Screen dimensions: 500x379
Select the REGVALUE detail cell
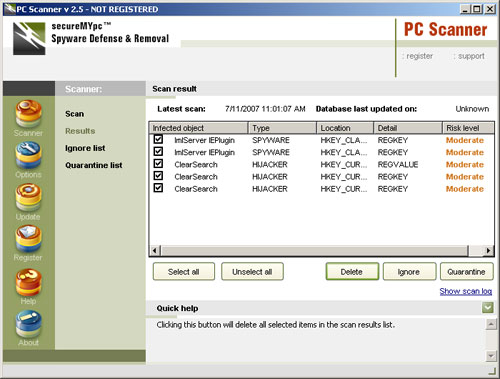pos(398,164)
